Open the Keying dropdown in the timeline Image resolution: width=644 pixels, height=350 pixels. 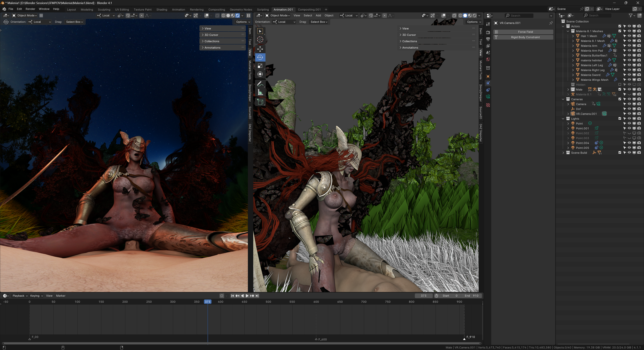click(36, 296)
